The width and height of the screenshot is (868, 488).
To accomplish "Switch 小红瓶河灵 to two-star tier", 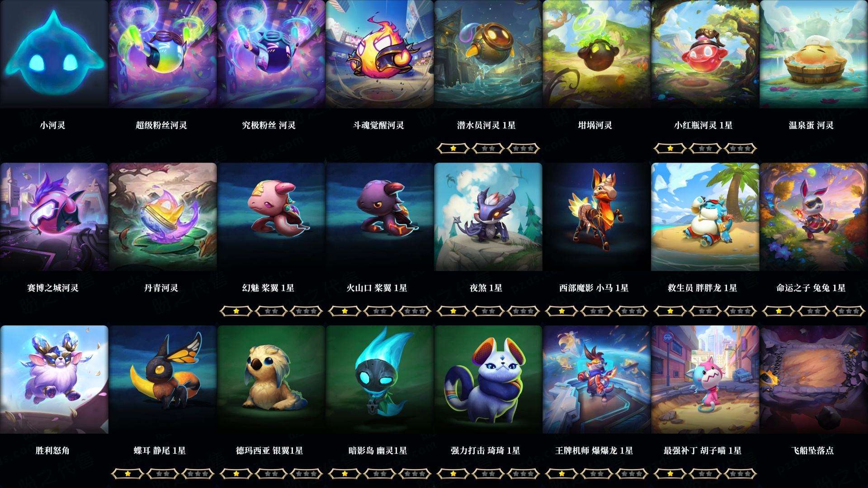I will pyautogui.click(x=705, y=148).
